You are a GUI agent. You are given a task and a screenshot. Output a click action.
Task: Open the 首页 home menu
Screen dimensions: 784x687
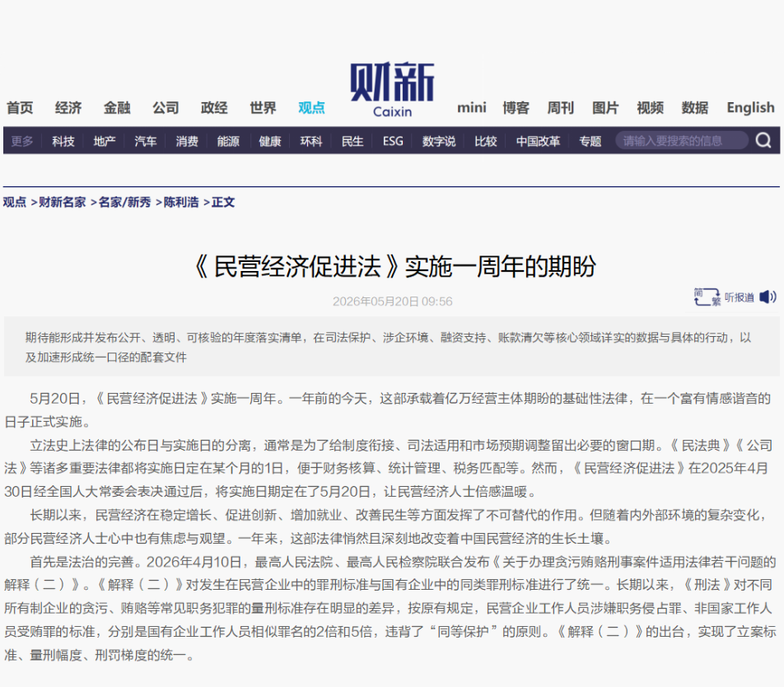tap(20, 108)
